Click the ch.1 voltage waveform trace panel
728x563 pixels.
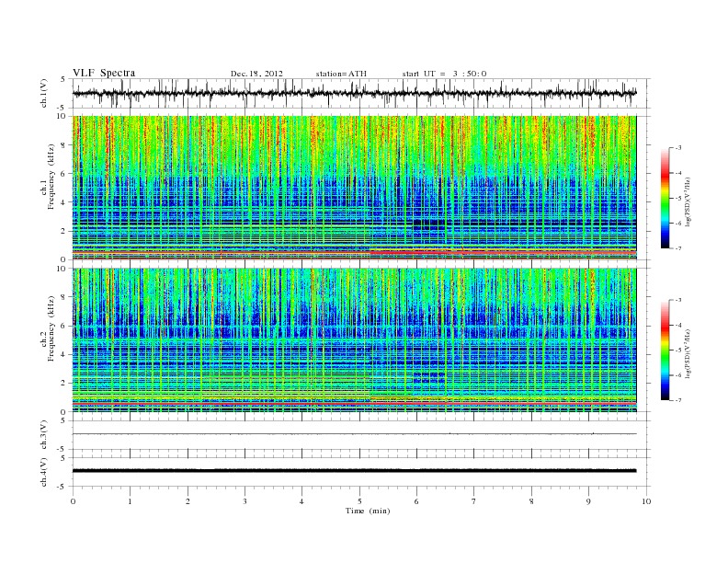coord(361,93)
